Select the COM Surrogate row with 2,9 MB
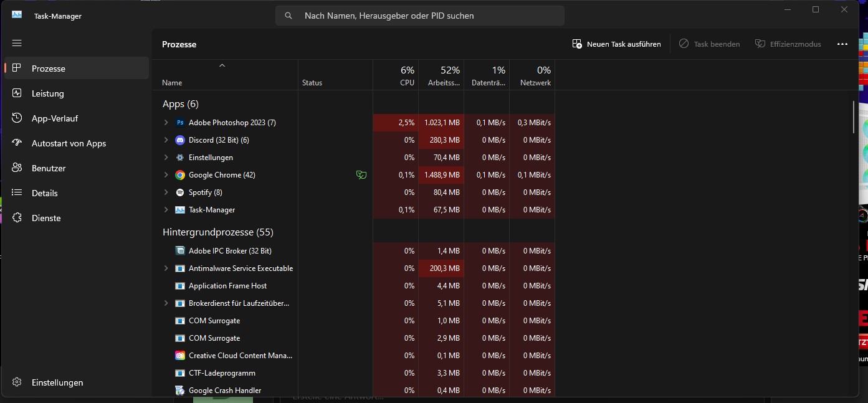Screen dimensions: 868x403 point(354,338)
